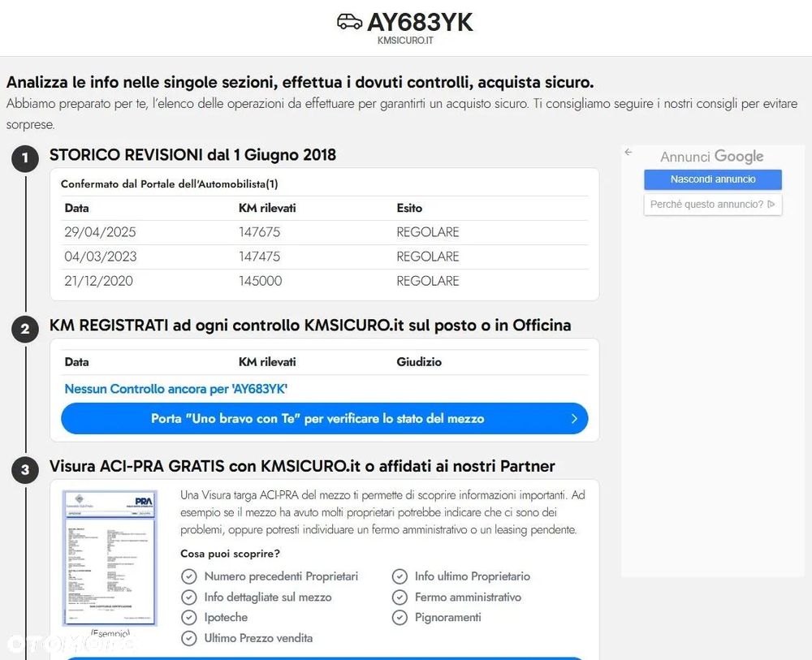Click the car icon beside AY683YK
Viewport: 812px width, 660px height.
pyautogui.click(x=349, y=22)
